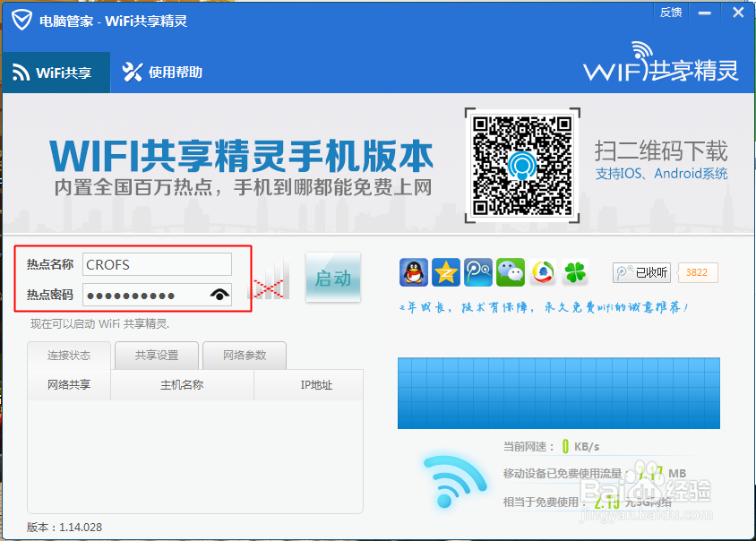The width and height of the screenshot is (756, 541).
Task: Click the 当前网速 speed readout
Action: [552, 446]
